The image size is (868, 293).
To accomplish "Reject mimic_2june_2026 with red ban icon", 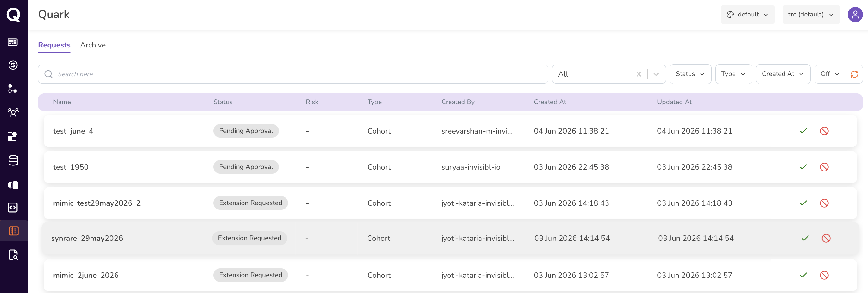I will pos(824,275).
